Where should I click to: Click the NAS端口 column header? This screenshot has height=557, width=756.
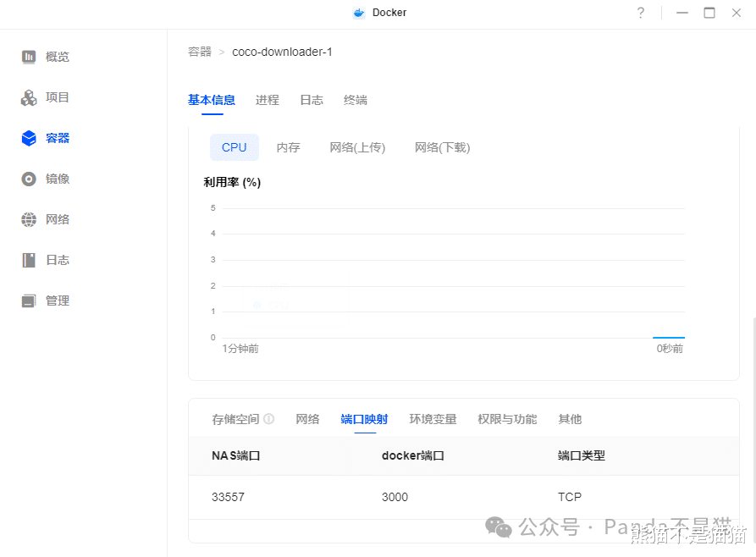[x=235, y=455]
